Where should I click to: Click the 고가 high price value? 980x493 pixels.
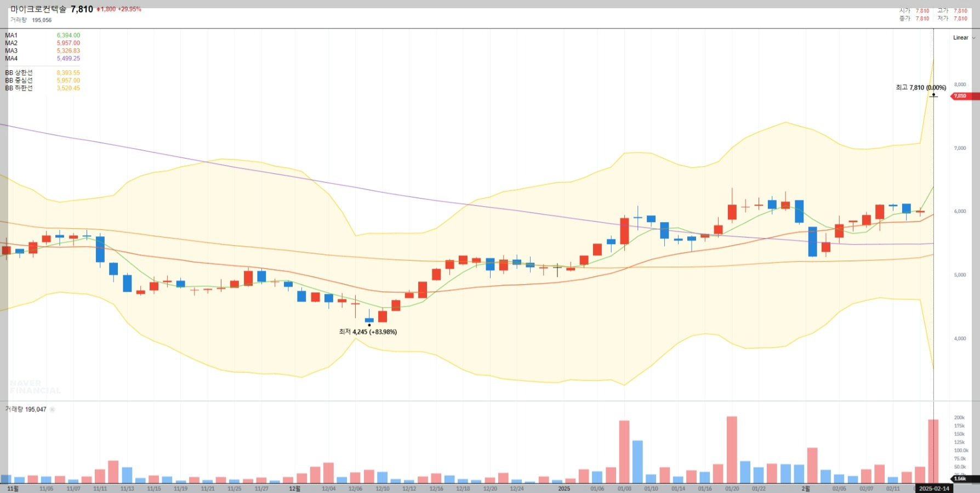click(960, 11)
